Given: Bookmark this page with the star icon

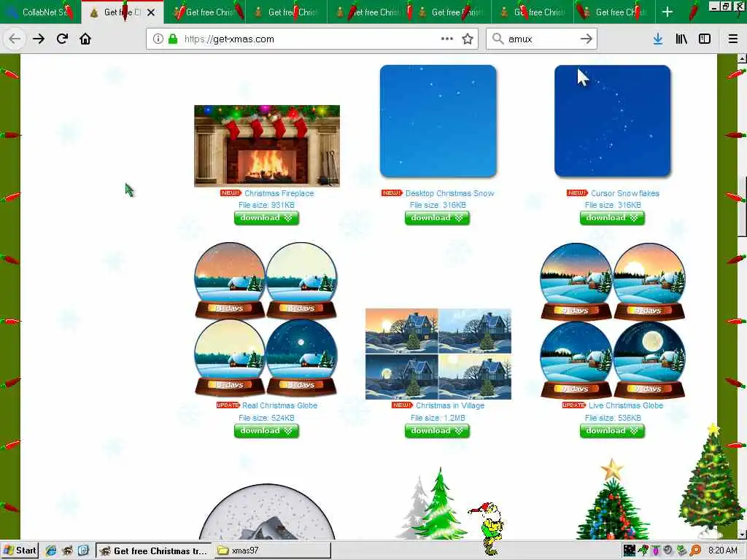Looking at the screenshot, I should [x=468, y=39].
